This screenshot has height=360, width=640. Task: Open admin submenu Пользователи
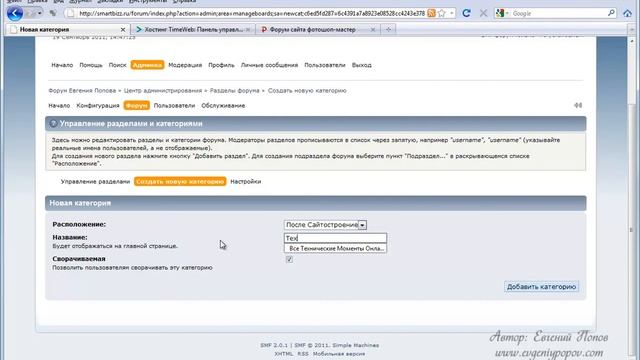pyautogui.click(x=174, y=105)
